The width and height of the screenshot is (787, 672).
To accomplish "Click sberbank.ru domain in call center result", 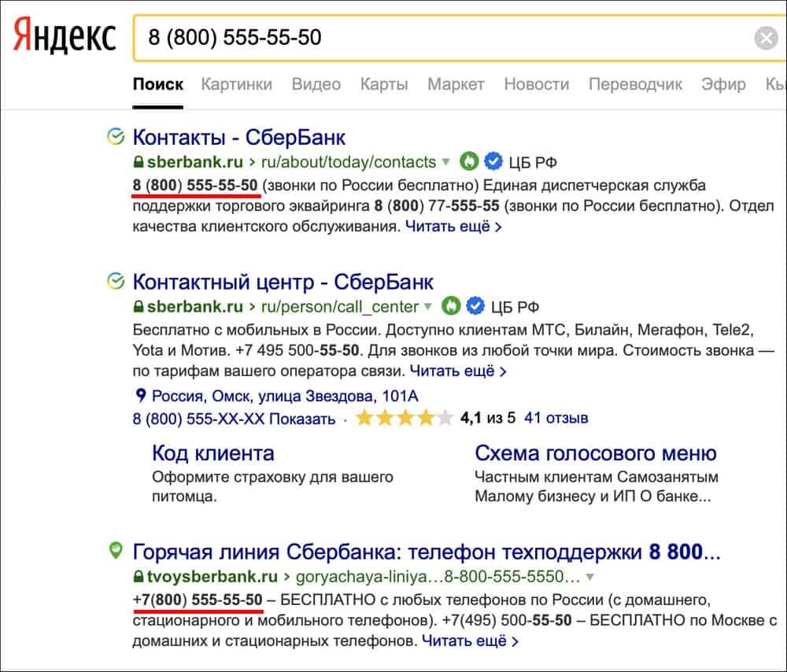I will [x=194, y=307].
